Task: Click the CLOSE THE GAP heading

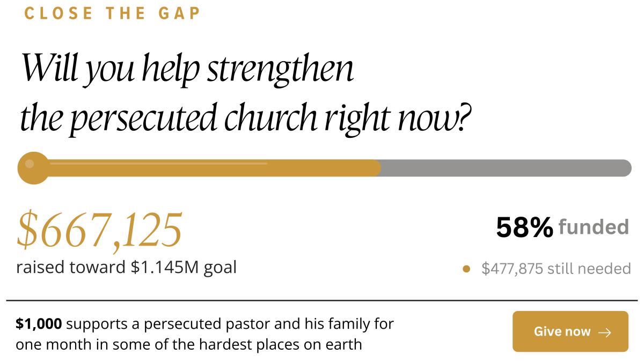Action: tap(112, 13)
